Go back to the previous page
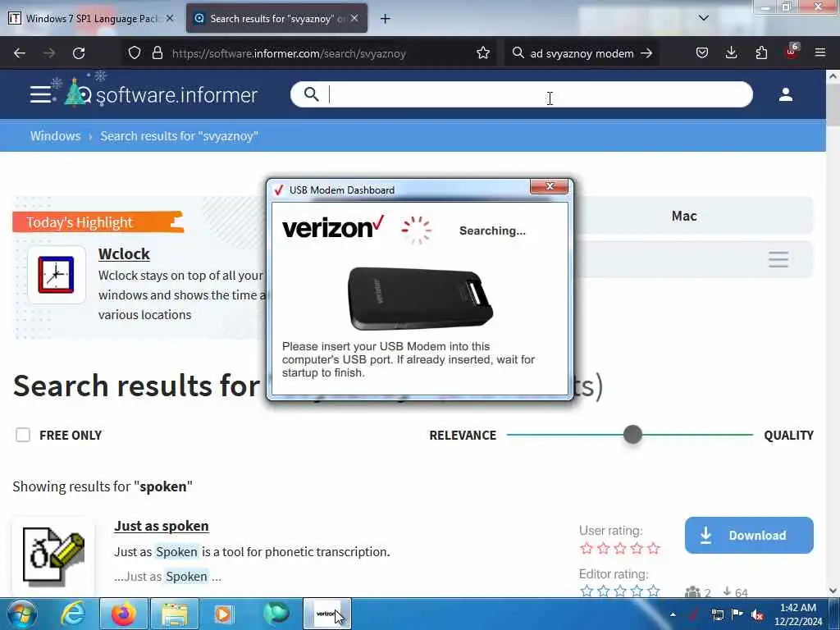 (x=20, y=53)
